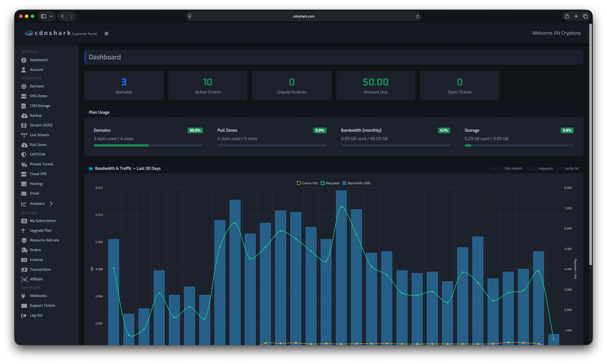Expand the Analytics submenu chevron

coord(51,204)
